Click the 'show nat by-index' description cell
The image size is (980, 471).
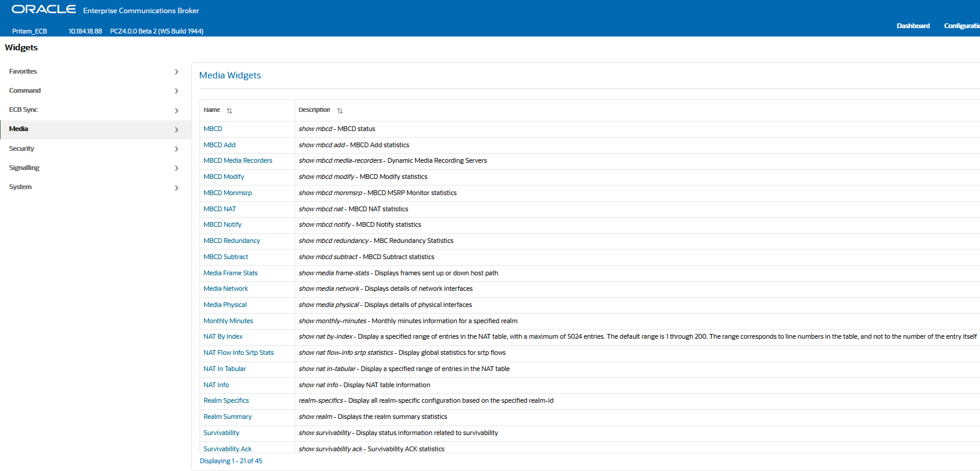tap(638, 336)
